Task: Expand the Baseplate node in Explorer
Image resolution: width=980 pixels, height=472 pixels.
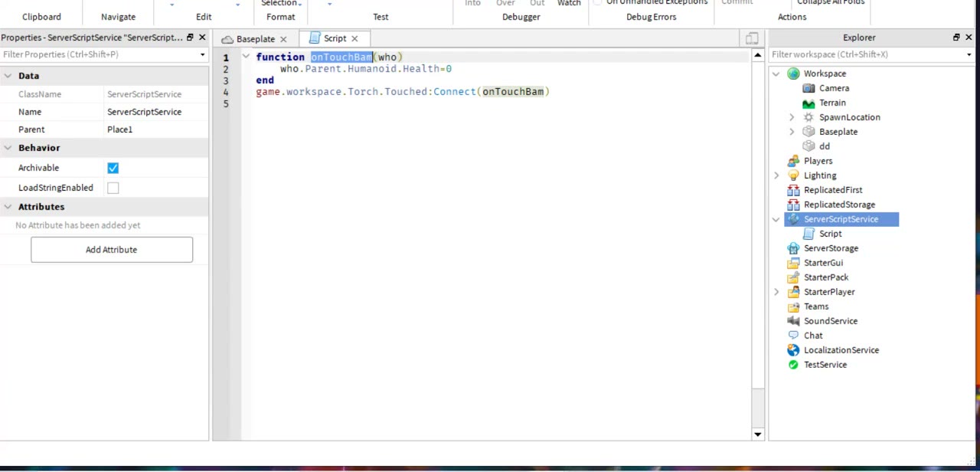Action: coord(792,132)
